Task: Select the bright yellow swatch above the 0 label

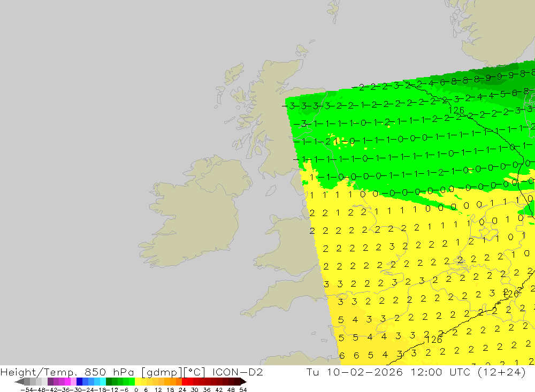Action: tap(138, 381)
